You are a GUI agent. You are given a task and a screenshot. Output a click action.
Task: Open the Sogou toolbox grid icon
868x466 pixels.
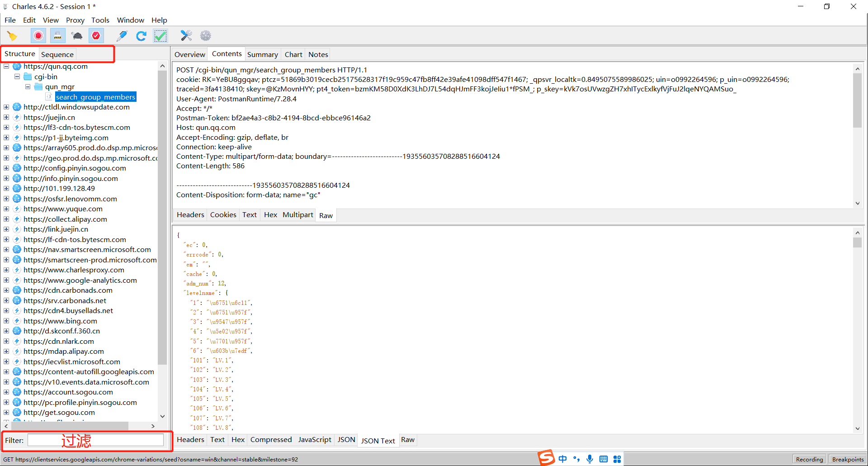click(617, 459)
